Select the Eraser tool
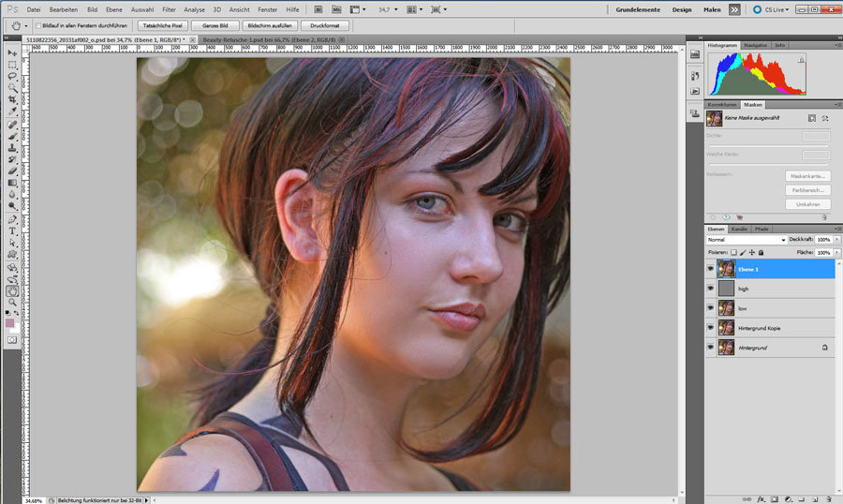The width and height of the screenshot is (843, 504). (12, 171)
